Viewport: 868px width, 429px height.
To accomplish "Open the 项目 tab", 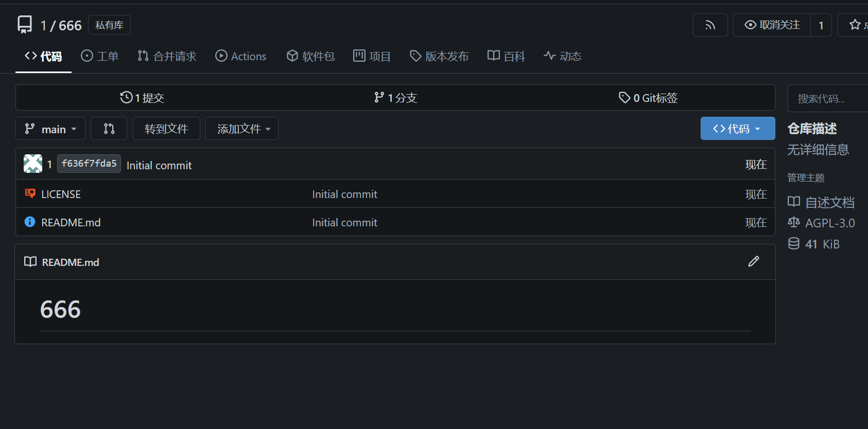I will (x=372, y=56).
